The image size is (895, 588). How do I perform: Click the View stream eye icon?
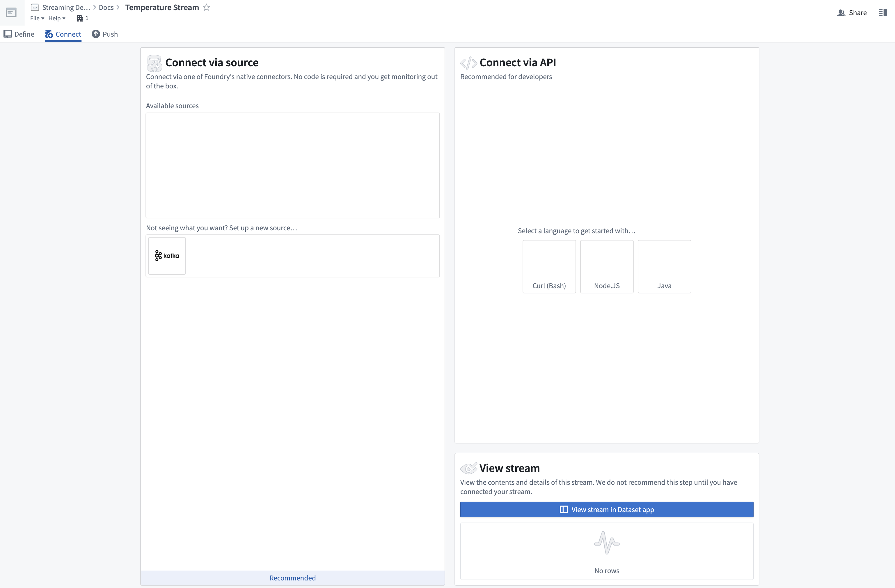[x=469, y=468]
